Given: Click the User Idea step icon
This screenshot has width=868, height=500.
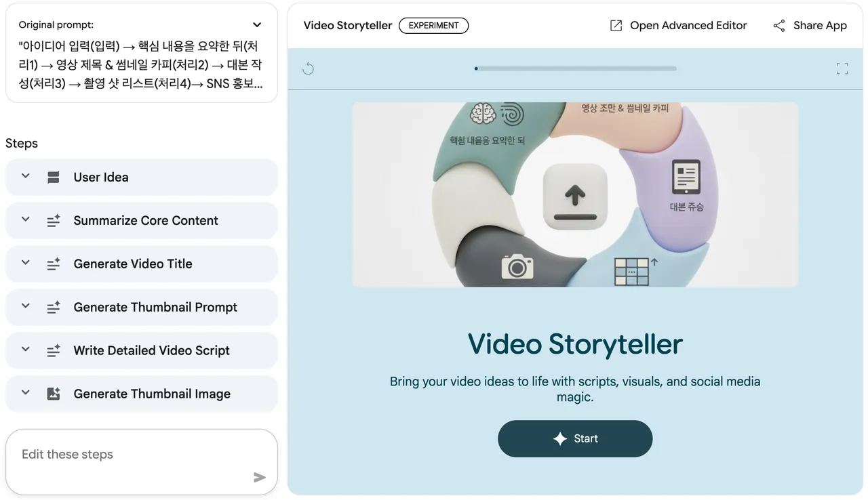Looking at the screenshot, I should (54, 178).
